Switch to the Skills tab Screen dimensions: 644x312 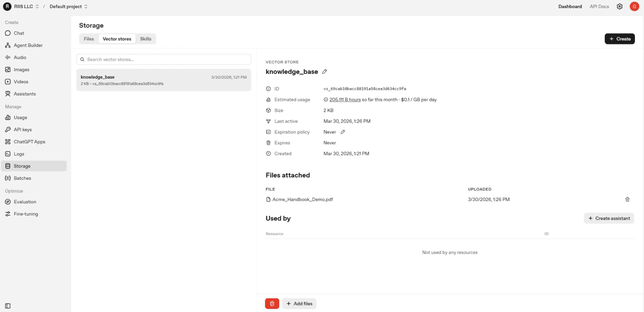click(x=145, y=39)
